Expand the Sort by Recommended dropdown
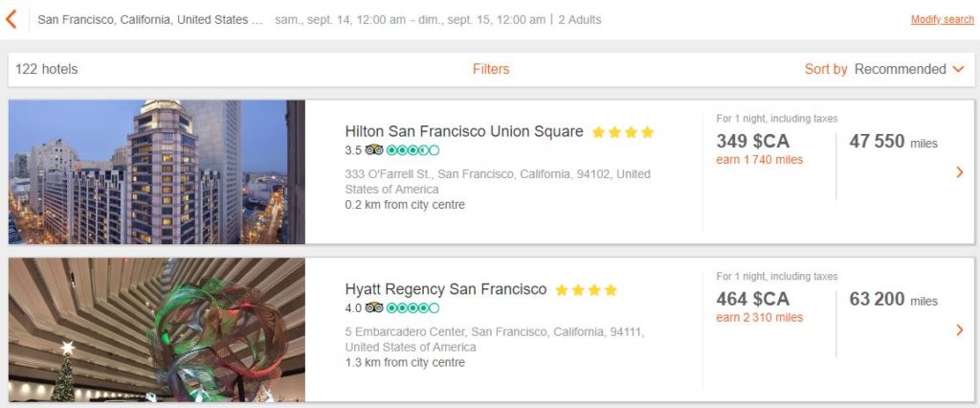The image size is (980, 408). (884, 69)
